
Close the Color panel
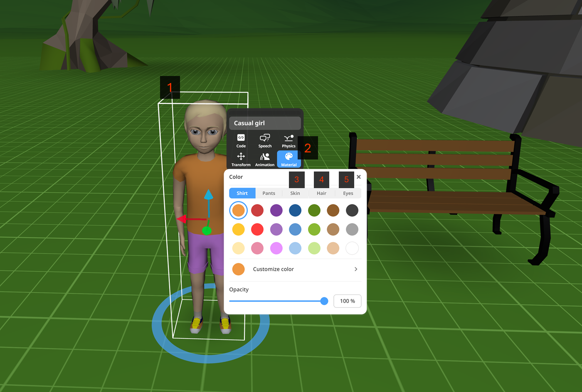[359, 177]
